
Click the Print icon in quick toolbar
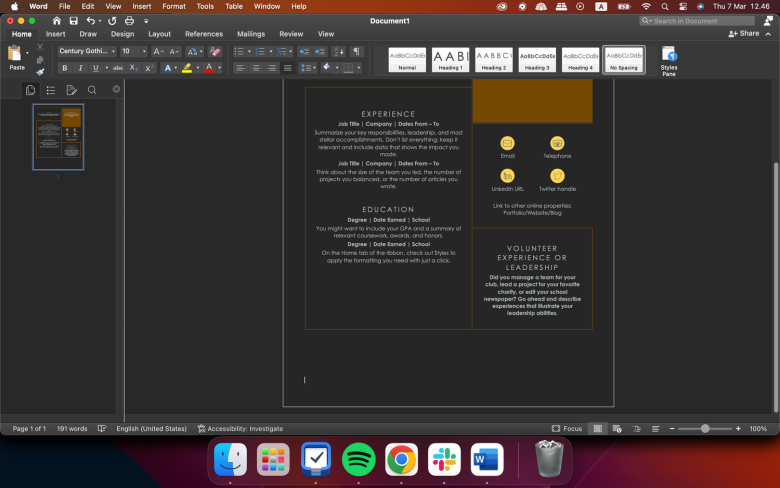[129, 20]
